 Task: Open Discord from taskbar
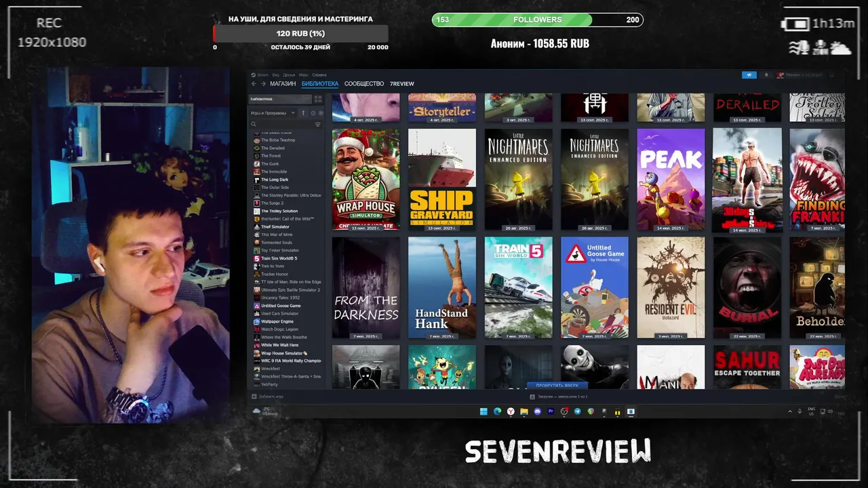pyautogui.click(x=538, y=411)
